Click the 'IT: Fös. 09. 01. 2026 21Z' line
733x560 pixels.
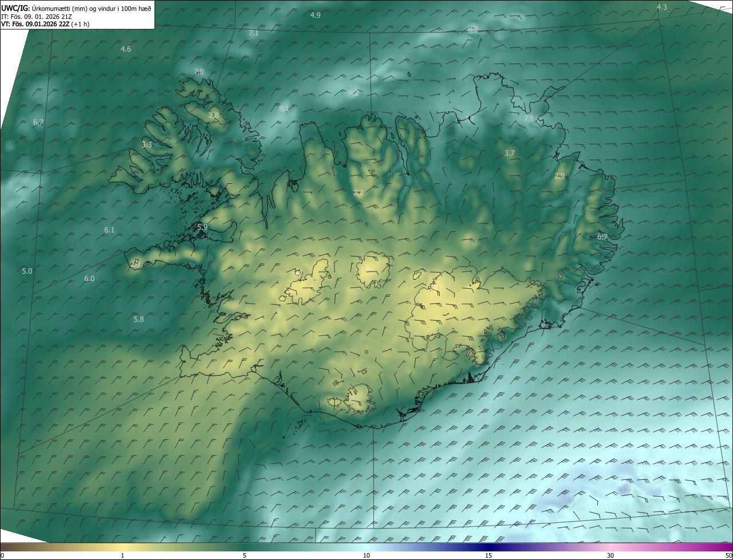pos(36,17)
